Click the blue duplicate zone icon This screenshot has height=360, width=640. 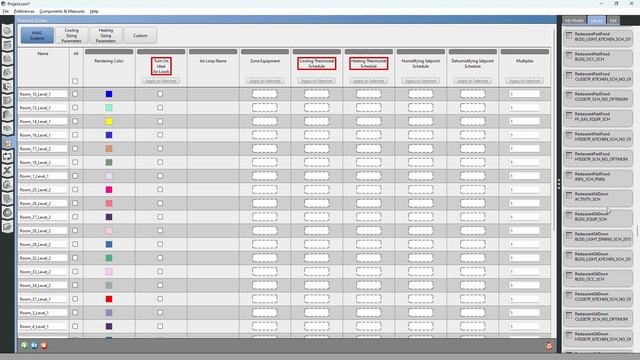pos(34,346)
